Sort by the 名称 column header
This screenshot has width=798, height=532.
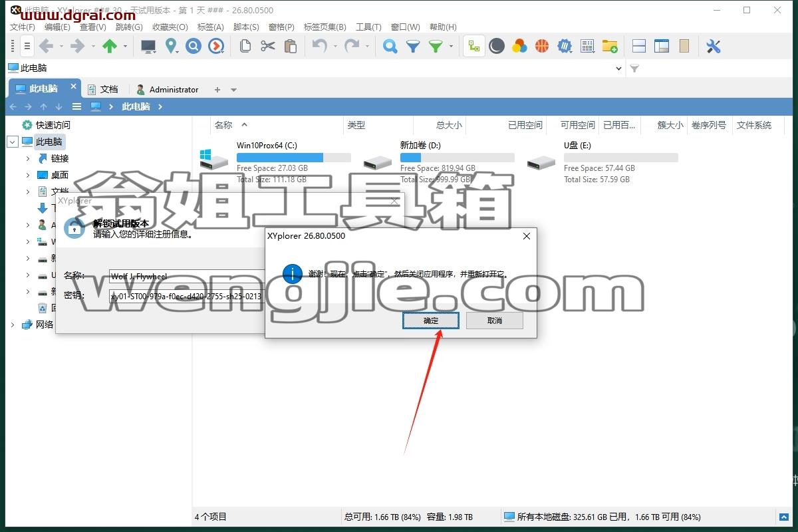click(x=223, y=125)
